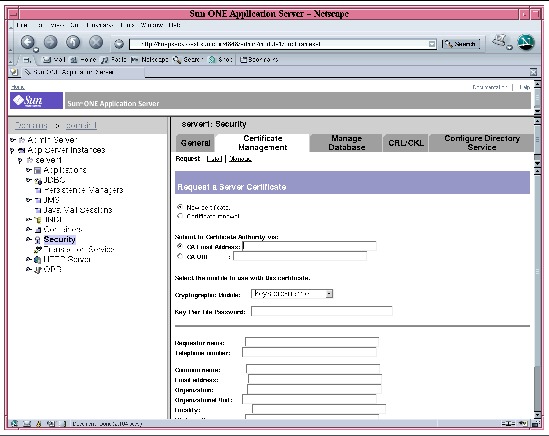Click the Telephone number input field
This screenshot has width=549, height=436.
[x=309, y=352]
